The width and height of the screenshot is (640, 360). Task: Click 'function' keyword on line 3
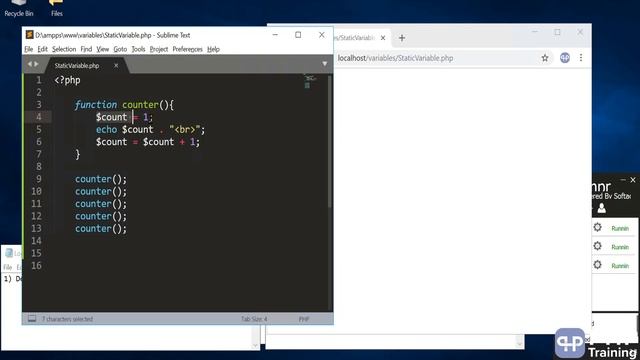(96, 105)
